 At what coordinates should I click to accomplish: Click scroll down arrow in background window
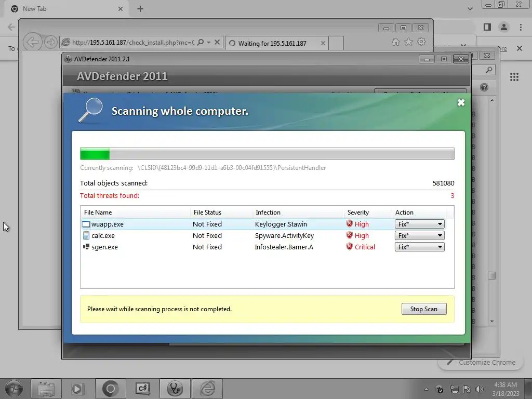coord(492,321)
